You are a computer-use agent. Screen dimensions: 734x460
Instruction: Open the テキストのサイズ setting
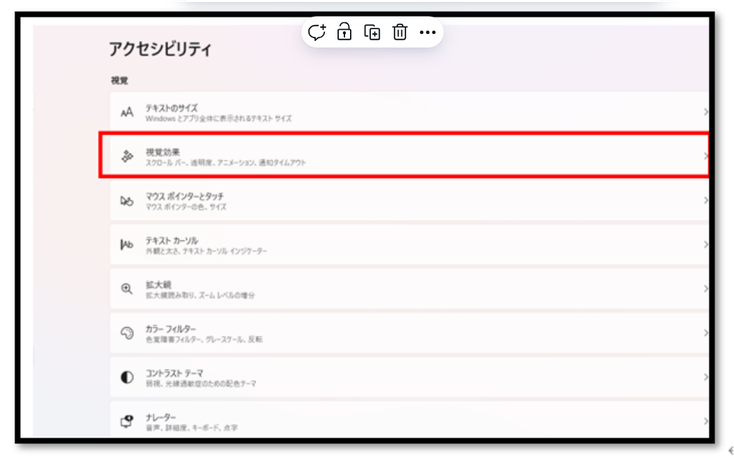[409, 112]
